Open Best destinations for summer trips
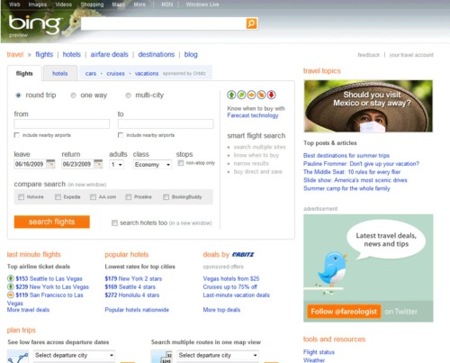The image size is (450, 363). 346,155
